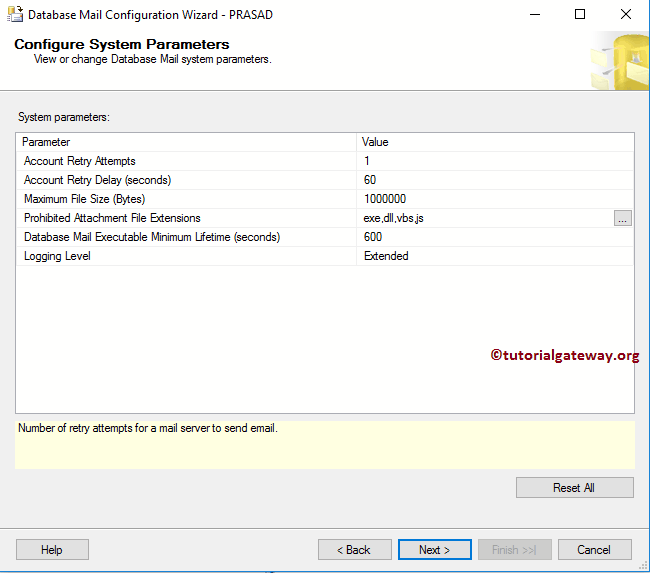Minimize the wizard window
650x573 pixels.
point(535,15)
